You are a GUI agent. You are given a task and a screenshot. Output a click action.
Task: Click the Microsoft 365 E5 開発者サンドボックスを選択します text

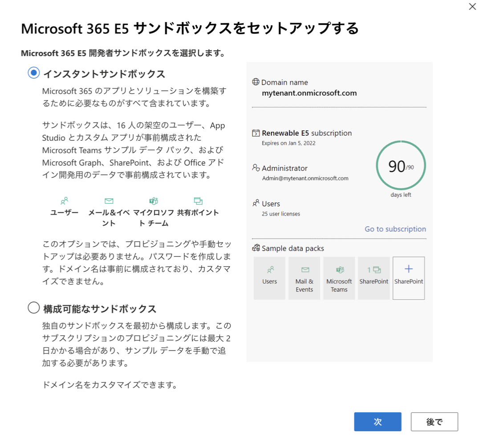point(123,53)
